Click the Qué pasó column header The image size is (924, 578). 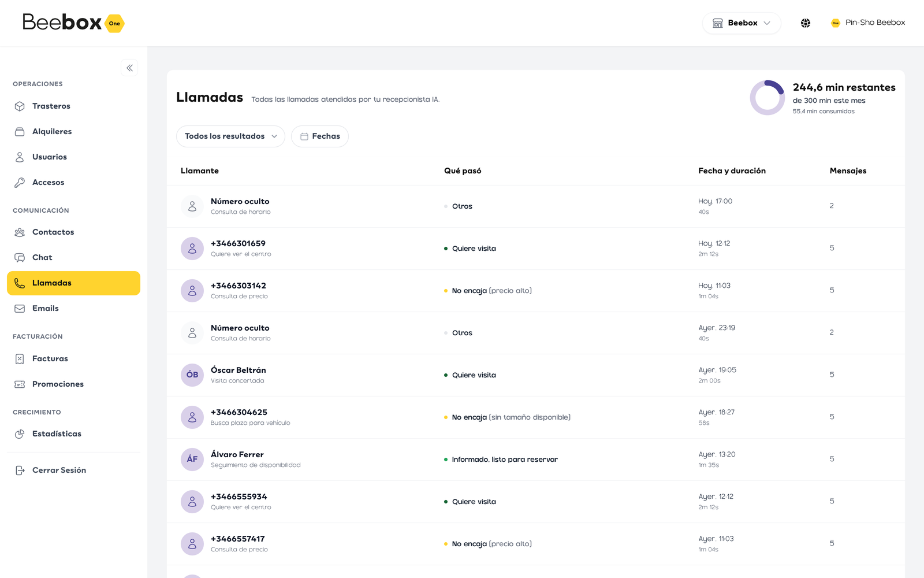click(463, 171)
